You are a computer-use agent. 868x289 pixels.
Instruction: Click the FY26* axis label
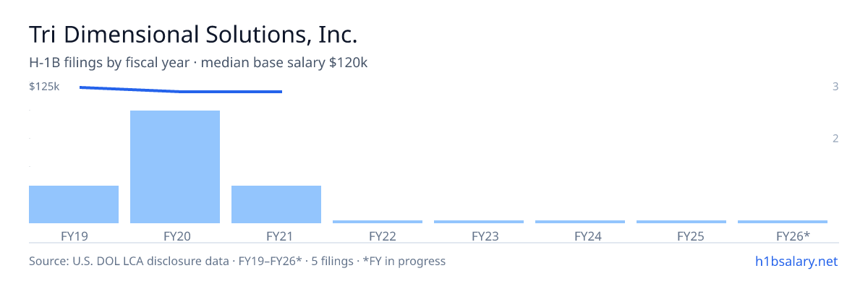793,236
